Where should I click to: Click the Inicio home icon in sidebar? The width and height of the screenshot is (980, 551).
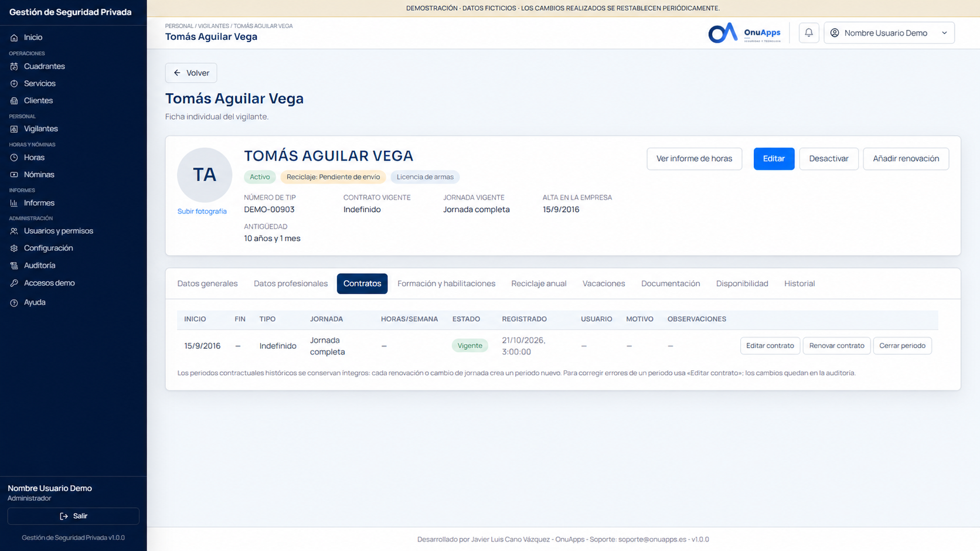coord(14,38)
